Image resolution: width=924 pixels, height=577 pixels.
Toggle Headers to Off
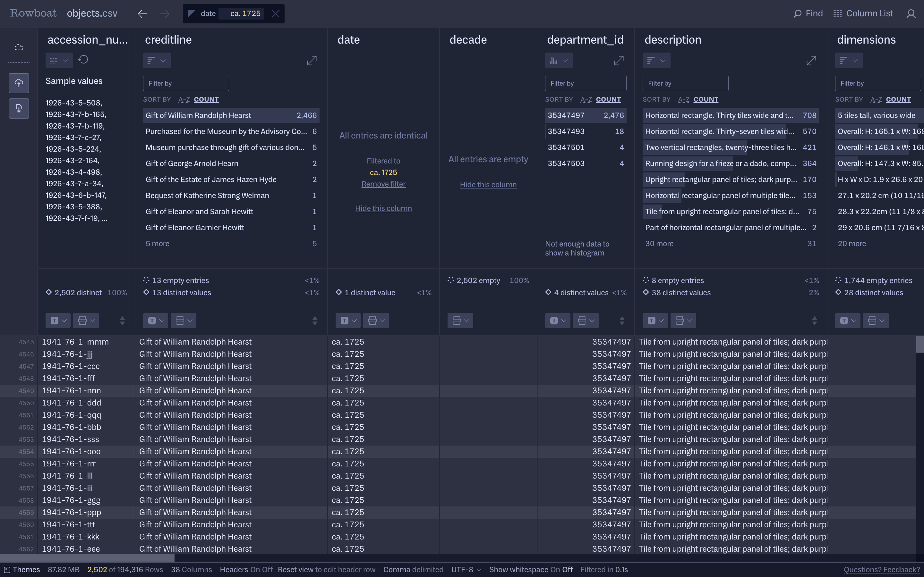pyautogui.click(x=267, y=569)
